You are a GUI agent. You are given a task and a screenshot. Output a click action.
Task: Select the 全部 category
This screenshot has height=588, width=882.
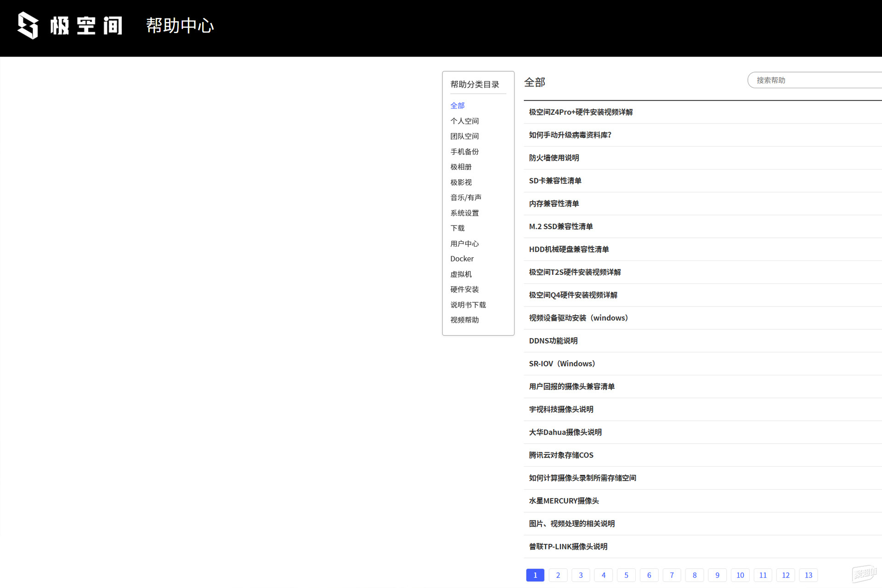click(x=457, y=106)
